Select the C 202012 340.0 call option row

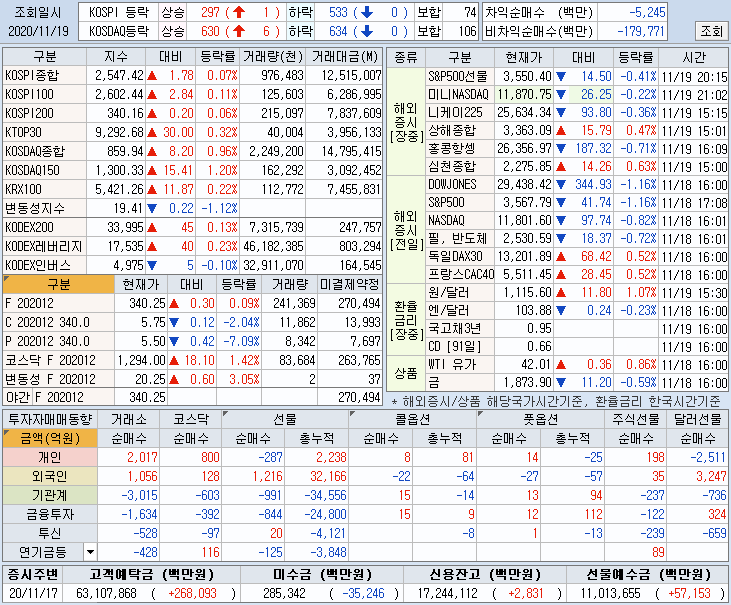pyautogui.click(x=193, y=323)
